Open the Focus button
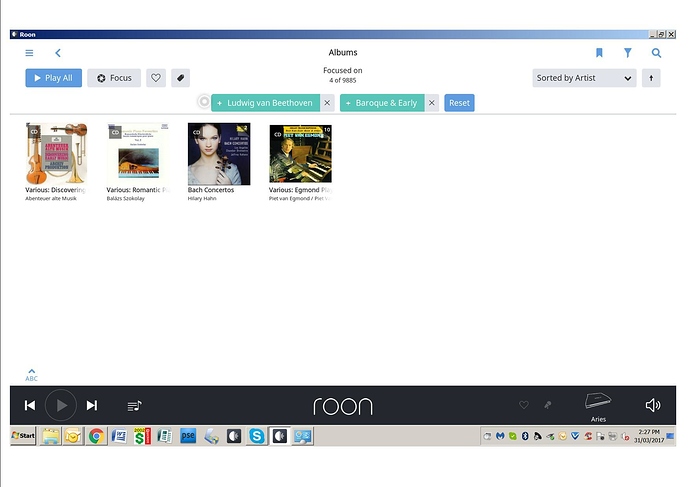Screen dimensions: 690x487 click(x=114, y=78)
